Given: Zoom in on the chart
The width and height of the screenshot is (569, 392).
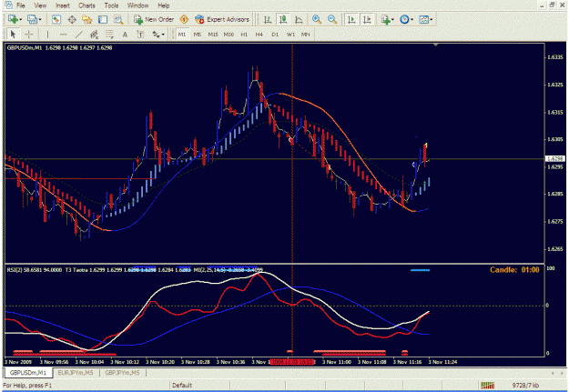Looking at the screenshot, I should (x=317, y=19).
